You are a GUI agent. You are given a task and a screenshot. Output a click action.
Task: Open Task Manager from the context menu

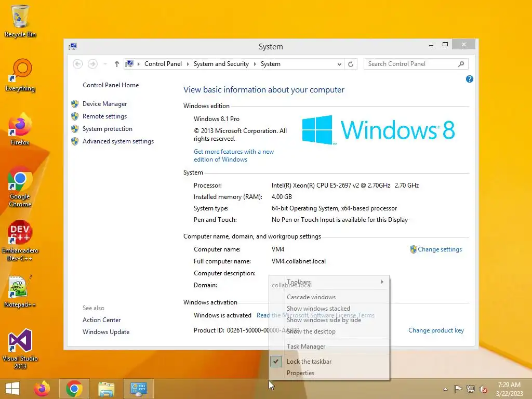(329, 347)
